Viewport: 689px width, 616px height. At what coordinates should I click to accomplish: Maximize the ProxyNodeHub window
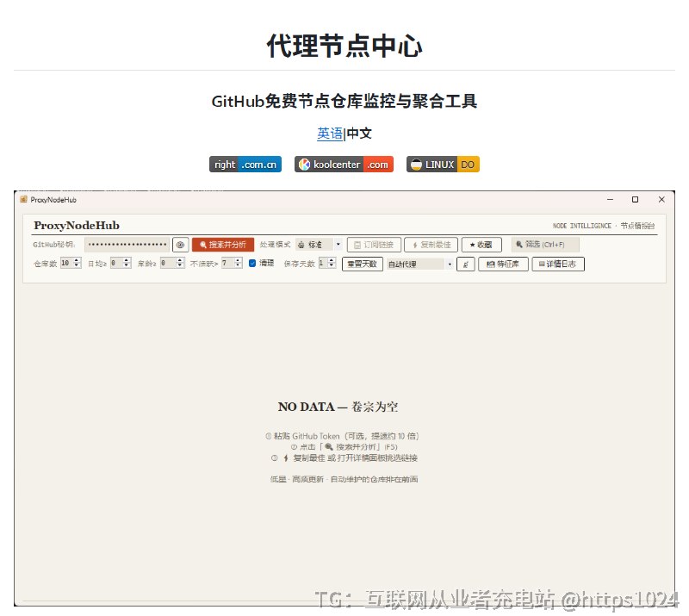pos(635,200)
